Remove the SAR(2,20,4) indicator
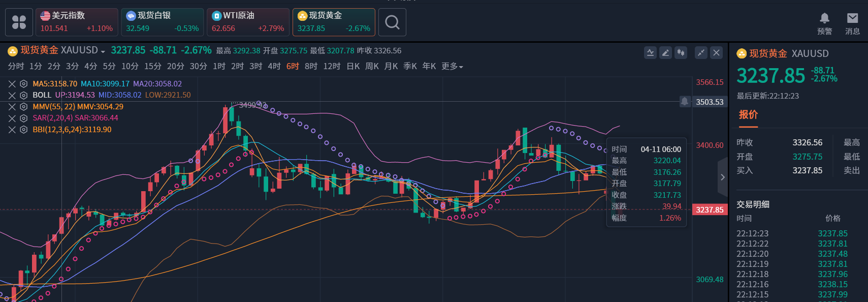Image resolution: width=868 pixels, height=302 pixels. 12,118
